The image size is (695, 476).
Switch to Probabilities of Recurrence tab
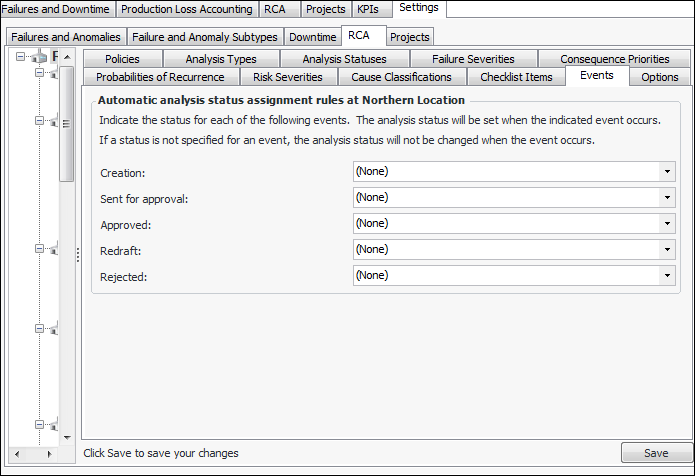(x=160, y=77)
